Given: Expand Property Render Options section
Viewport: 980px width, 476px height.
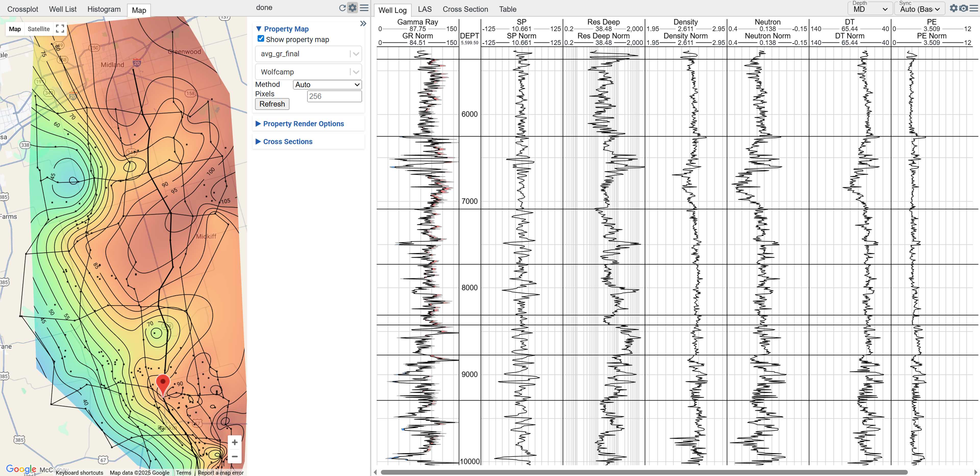Looking at the screenshot, I should point(300,123).
